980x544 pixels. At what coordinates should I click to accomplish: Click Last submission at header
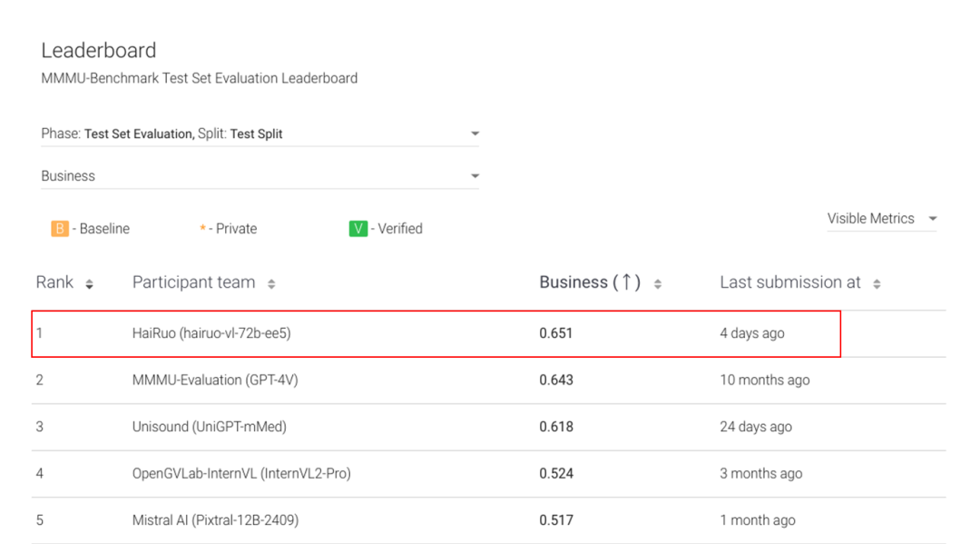[790, 282]
